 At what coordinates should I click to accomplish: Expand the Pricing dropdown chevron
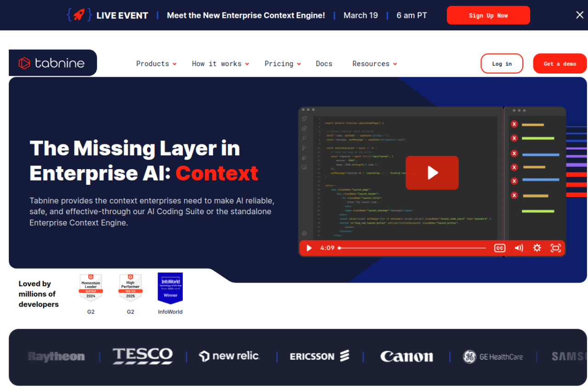pyautogui.click(x=299, y=64)
